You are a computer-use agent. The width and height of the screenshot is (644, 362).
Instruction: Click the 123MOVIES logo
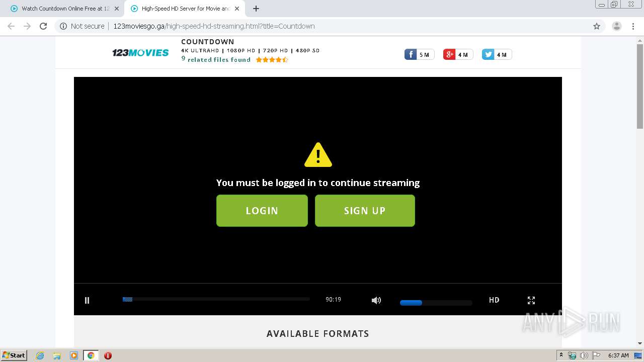(140, 52)
